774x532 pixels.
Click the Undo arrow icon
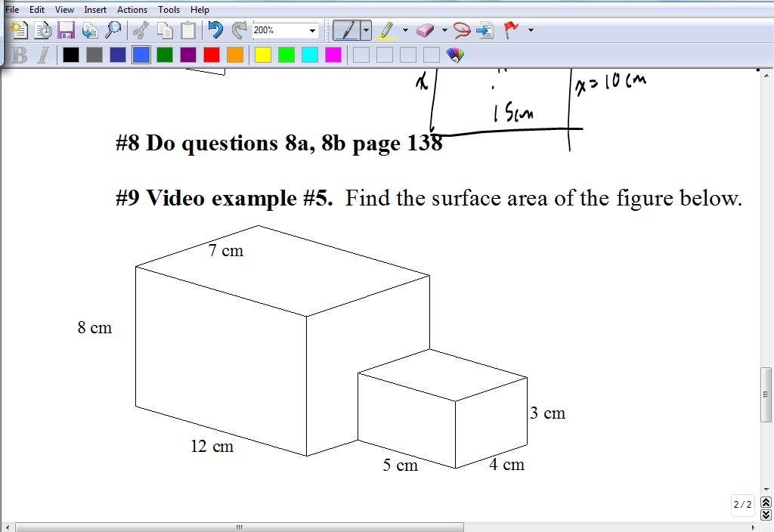[215, 30]
